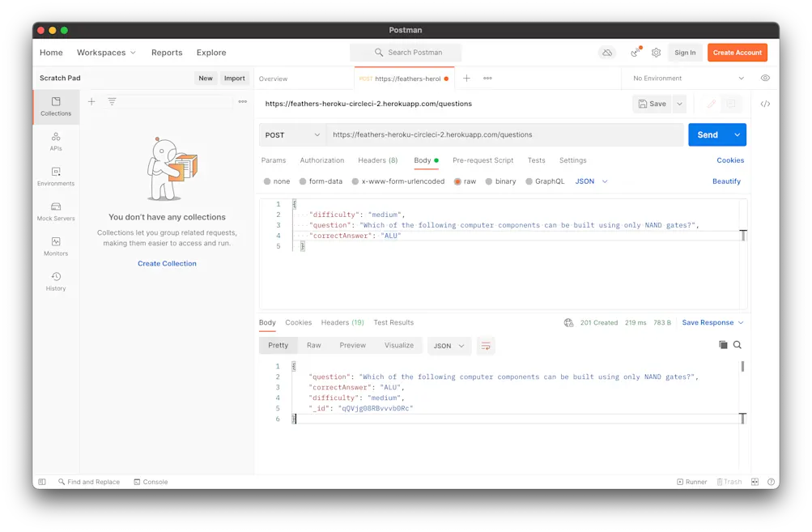812x532 pixels.
Task: Switch to the Params tab
Action: (274, 160)
